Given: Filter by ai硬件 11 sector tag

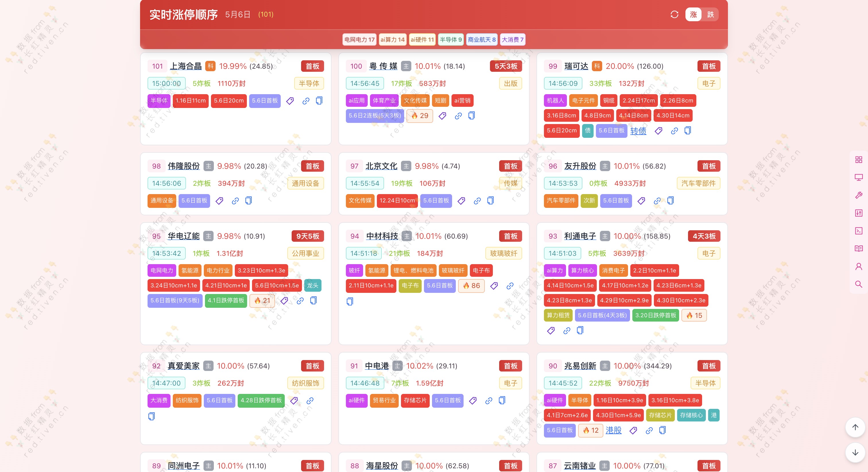Looking at the screenshot, I should 422,39.
